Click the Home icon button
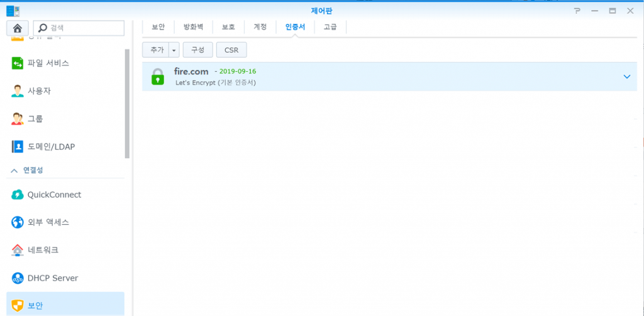The image size is (644, 316). point(17,28)
